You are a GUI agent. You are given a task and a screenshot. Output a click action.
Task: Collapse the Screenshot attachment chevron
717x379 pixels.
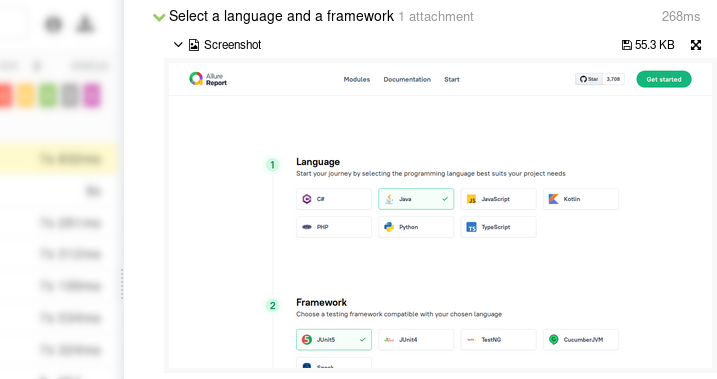pyautogui.click(x=178, y=45)
